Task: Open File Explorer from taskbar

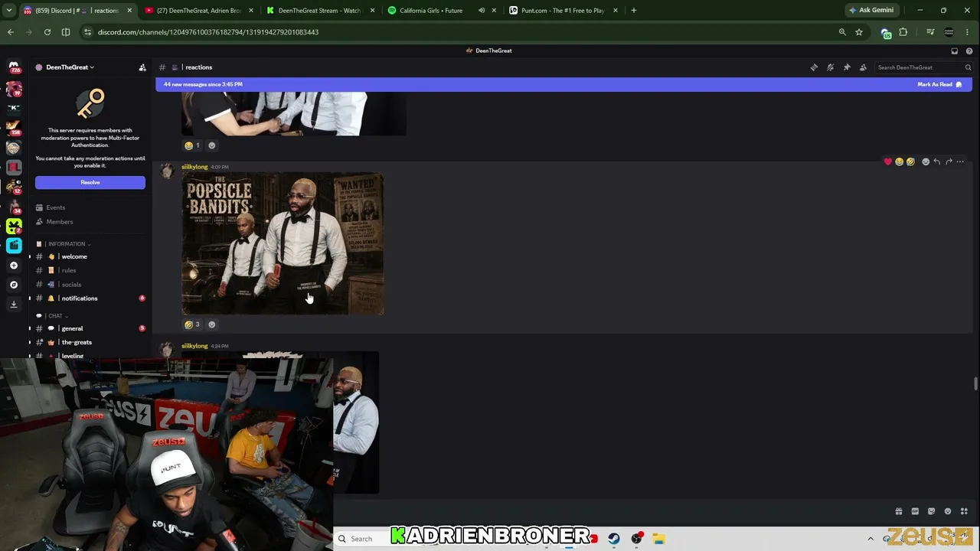Action: point(658,539)
